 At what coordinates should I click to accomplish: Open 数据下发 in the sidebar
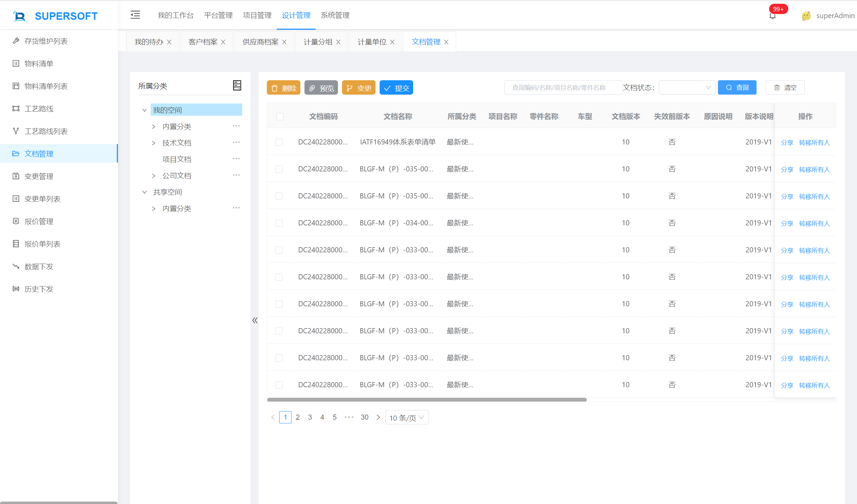click(x=59, y=266)
